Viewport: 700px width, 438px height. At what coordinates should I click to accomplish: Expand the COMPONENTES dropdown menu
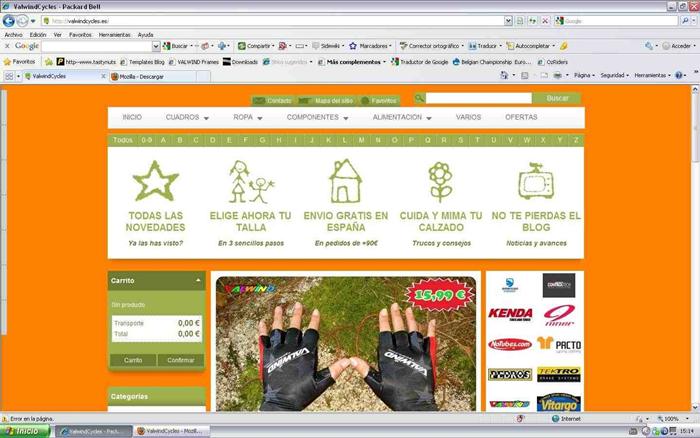point(317,117)
